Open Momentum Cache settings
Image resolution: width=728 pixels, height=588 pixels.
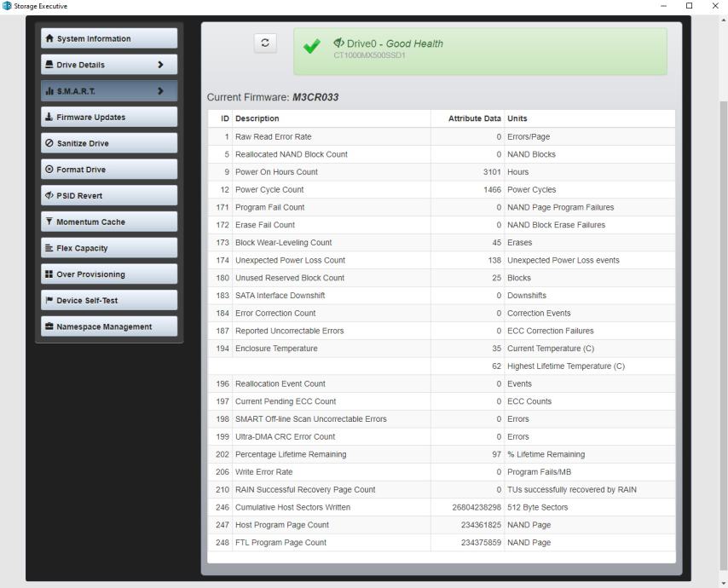pos(109,222)
